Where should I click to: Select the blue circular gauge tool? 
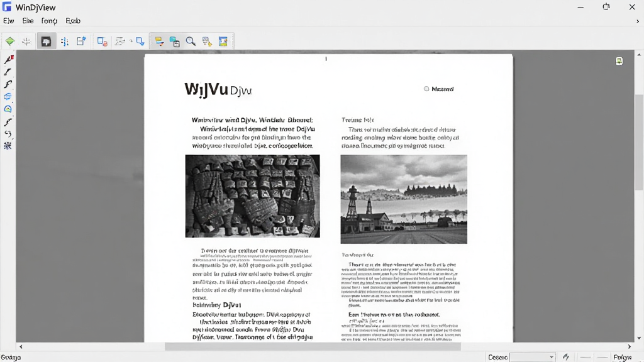click(8, 109)
